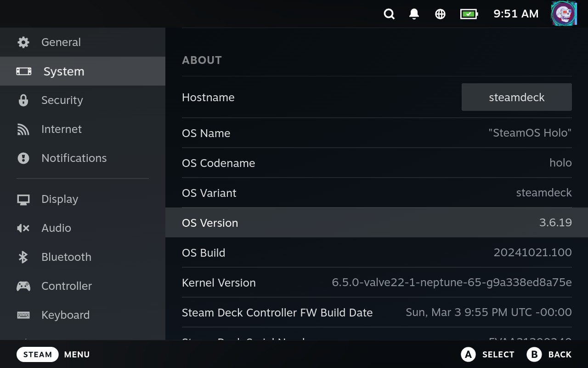
Task: Open General settings
Action: pos(83,42)
